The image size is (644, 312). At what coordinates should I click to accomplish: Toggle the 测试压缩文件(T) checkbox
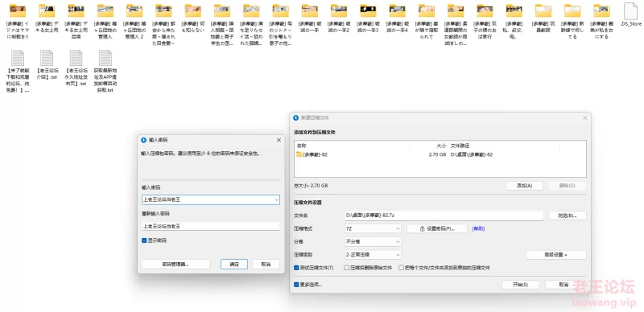click(296, 268)
